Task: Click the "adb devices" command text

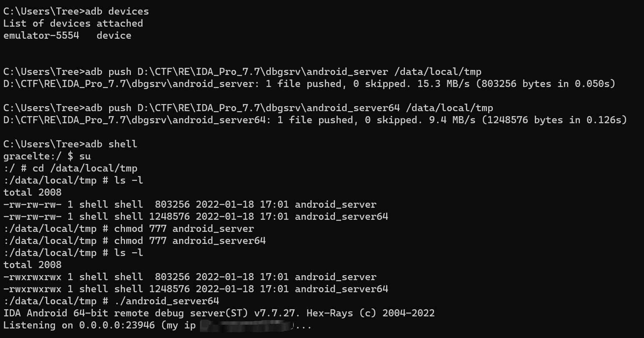Action: pyautogui.click(x=117, y=11)
